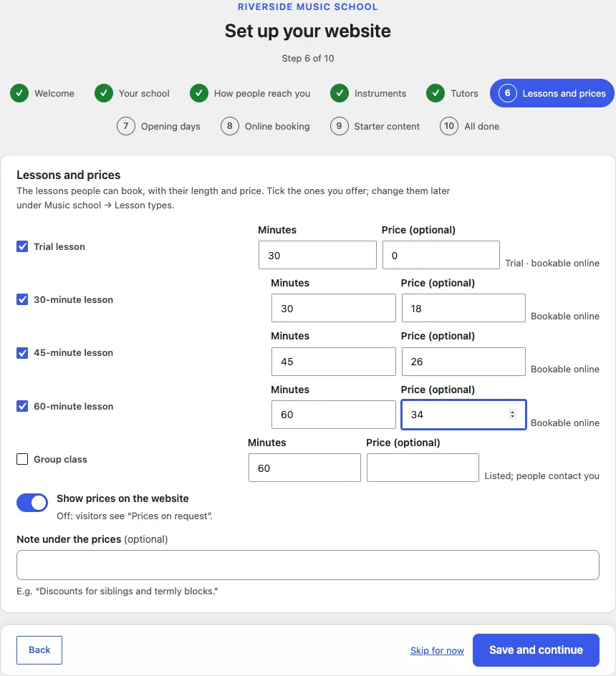
Task: Jump to How people reach you step
Action: pos(250,93)
